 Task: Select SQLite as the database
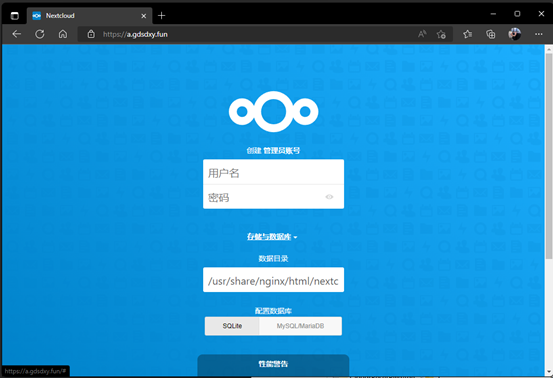(232, 326)
